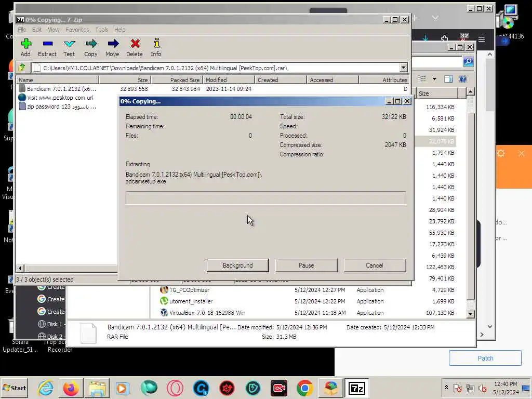This screenshot has height=399, width=532.
Task: Select Visit www.pesktop.com.url file
Action: (56, 98)
